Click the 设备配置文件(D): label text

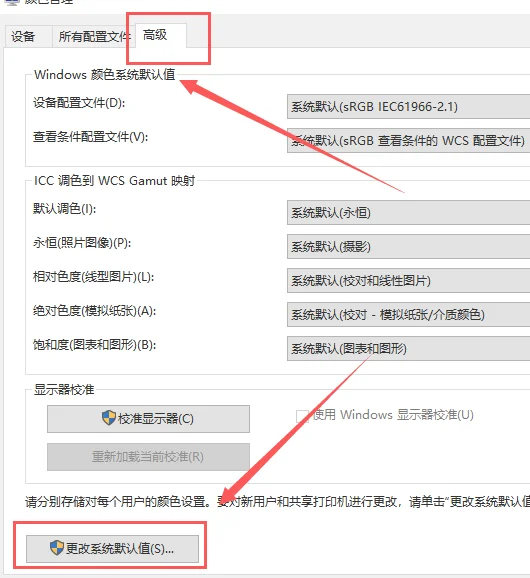click(x=79, y=102)
